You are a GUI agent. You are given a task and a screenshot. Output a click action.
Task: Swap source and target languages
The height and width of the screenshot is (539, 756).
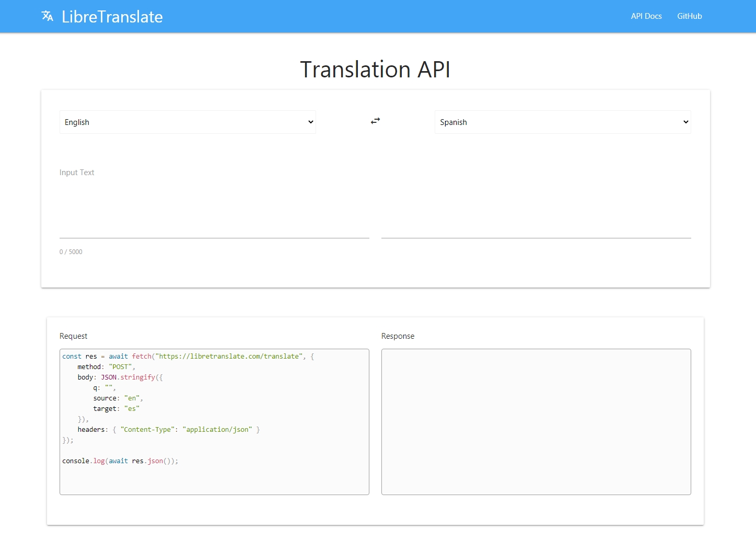[x=375, y=121]
